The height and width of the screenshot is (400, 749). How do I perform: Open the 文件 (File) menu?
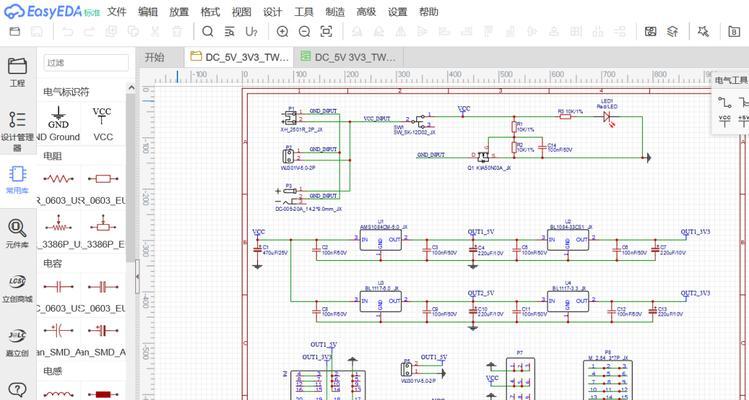pos(116,11)
